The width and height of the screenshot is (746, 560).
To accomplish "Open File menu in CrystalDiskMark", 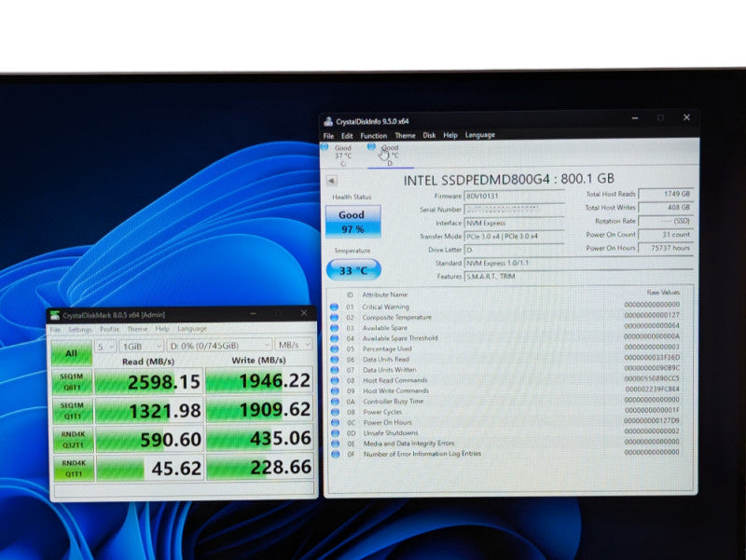I will pos(55,330).
